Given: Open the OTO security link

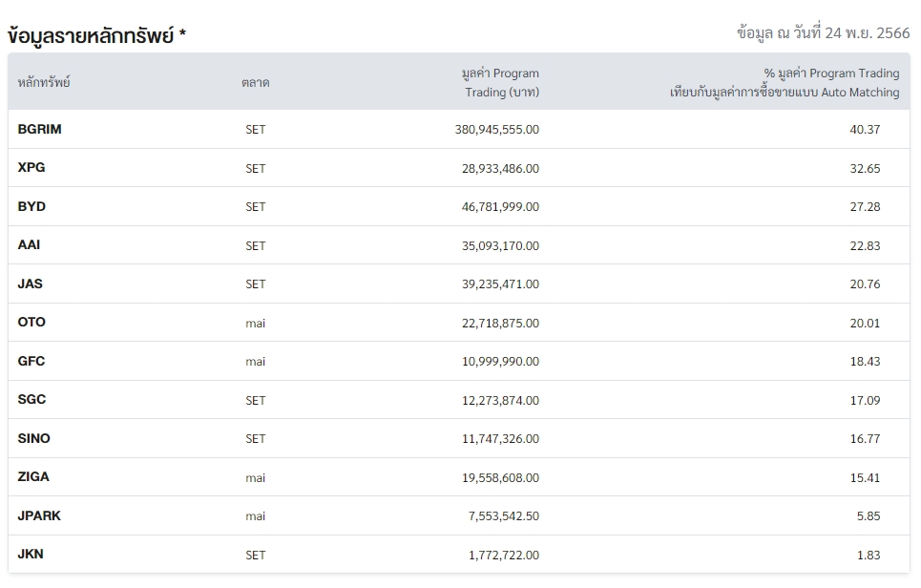Looking at the screenshot, I should pos(31,322).
